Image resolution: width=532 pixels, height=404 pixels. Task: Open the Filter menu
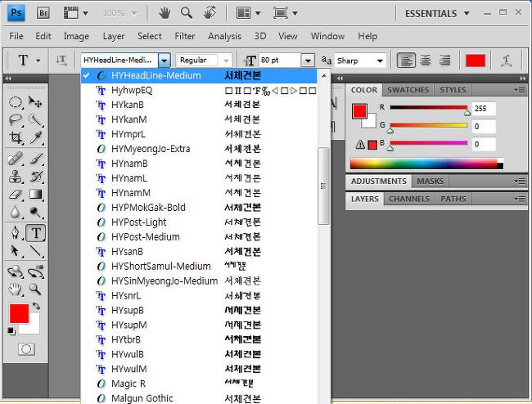185,36
